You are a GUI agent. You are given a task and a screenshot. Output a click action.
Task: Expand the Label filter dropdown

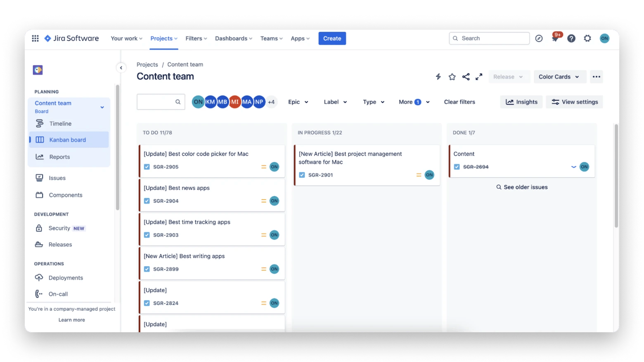(335, 102)
